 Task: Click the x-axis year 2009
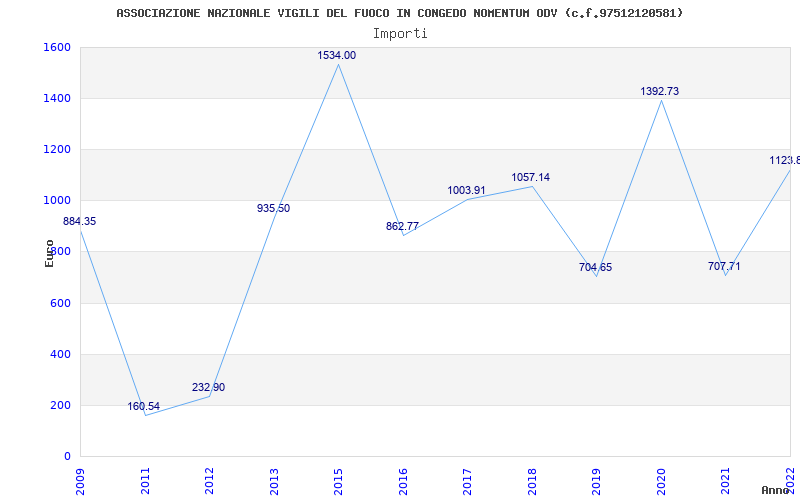(x=80, y=481)
